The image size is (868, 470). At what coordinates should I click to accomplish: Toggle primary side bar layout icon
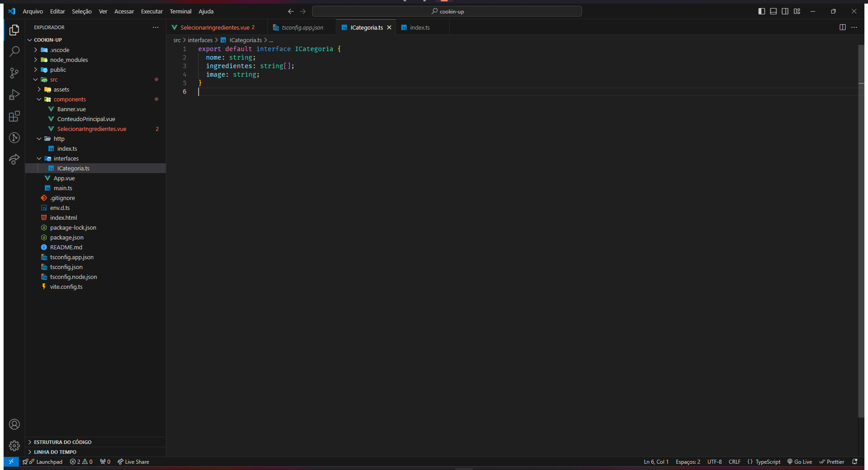click(x=762, y=11)
